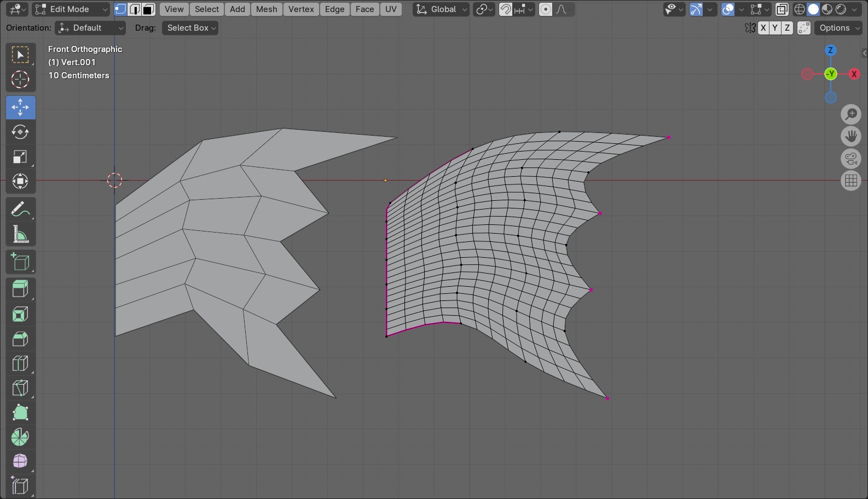Open the UV menu
The image size is (868, 499).
tap(391, 9)
